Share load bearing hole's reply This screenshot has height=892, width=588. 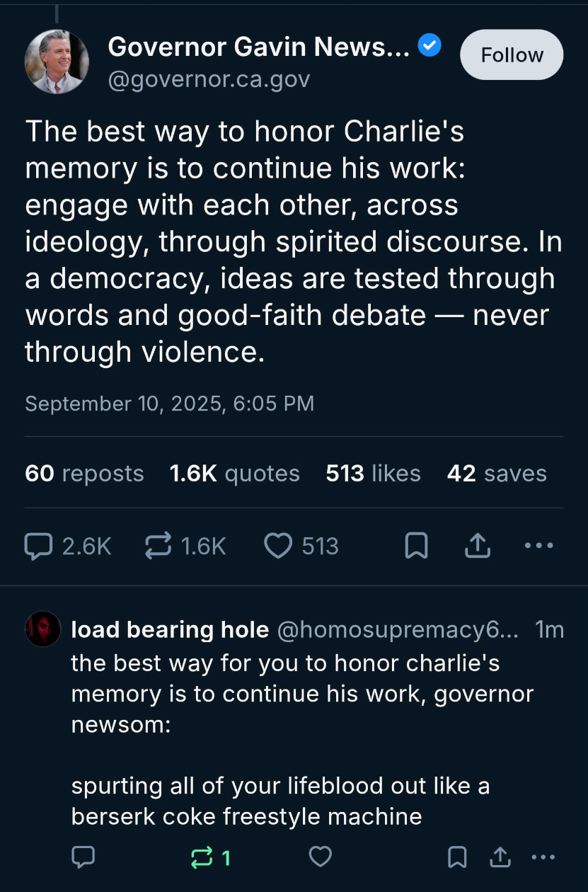[x=500, y=858]
